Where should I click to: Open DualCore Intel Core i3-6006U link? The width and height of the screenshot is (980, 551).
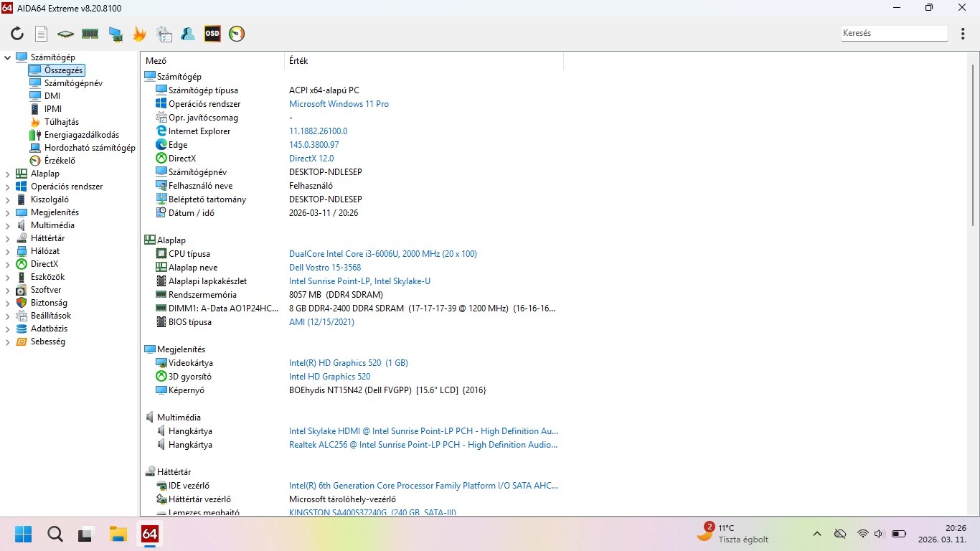point(383,254)
